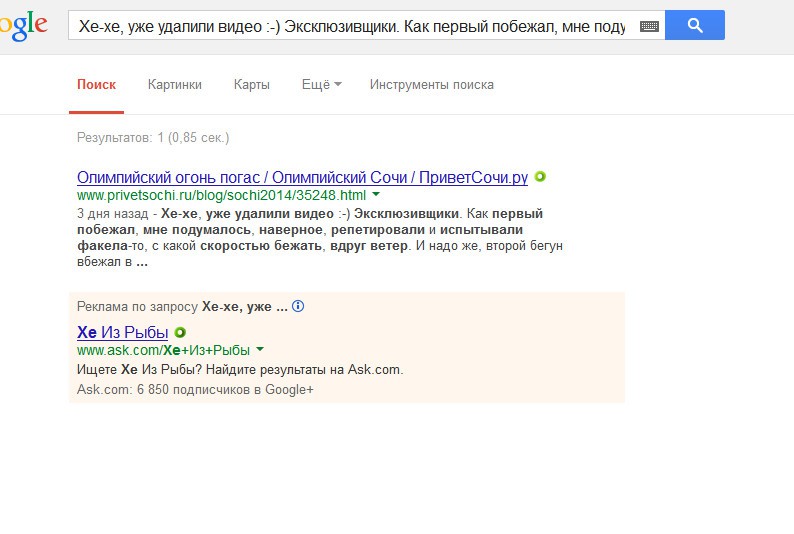Image resolution: width=794 pixels, height=534 pixels.
Task: Open the Хе Из Рыбы ad link
Action: [122, 332]
